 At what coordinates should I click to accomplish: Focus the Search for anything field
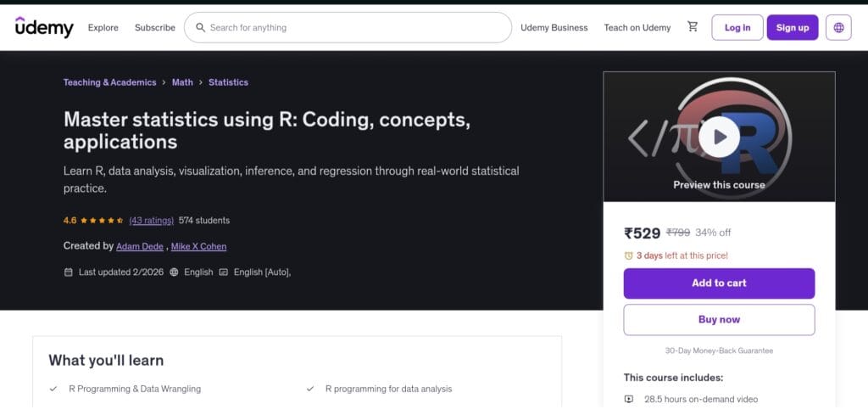(x=348, y=28)
